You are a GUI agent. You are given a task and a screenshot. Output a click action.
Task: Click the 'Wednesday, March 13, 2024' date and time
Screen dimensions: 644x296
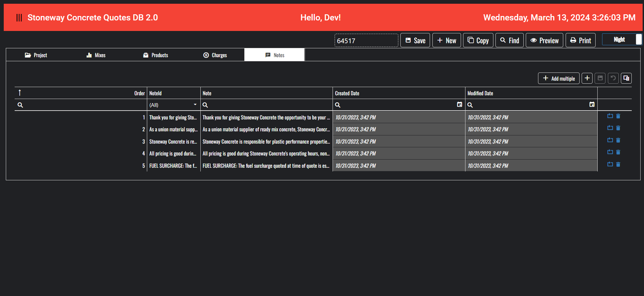point(559,18)
